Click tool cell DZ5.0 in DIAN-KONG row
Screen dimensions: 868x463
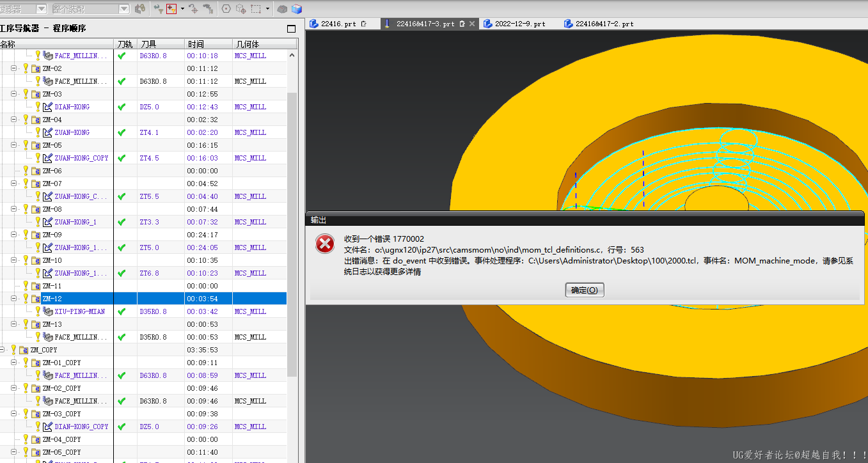tap(149, 107)
